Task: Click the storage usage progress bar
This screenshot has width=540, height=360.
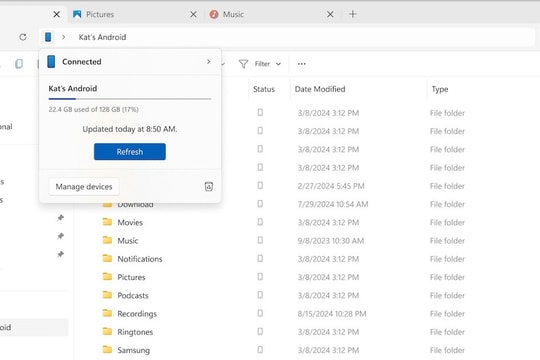Action: [x=130, y=99]
